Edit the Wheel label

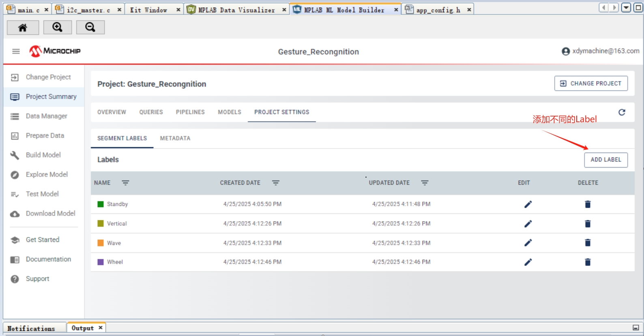click(x=528, y=262)
